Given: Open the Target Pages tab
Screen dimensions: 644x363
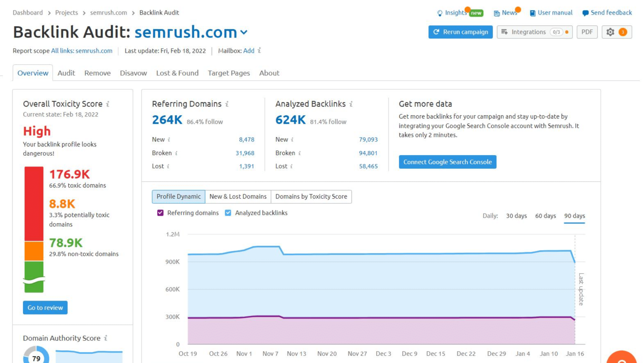Looking at the screenshot, I should pos(229,73).
